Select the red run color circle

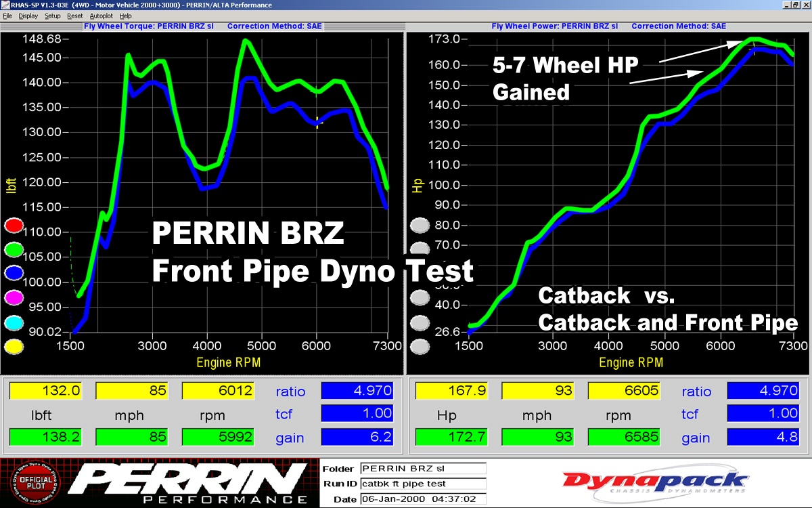pyautogui.click(x=14, y=226)
